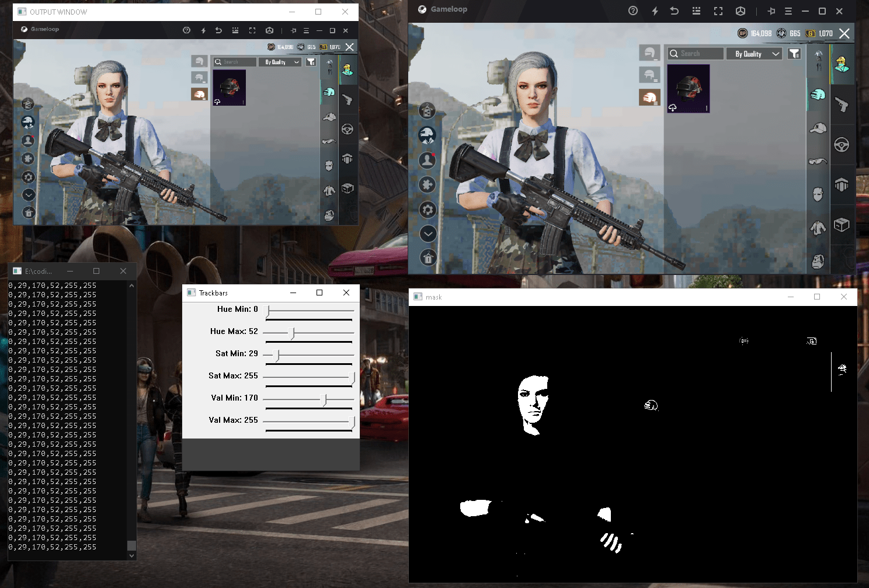Open the hamburger menu in the large Gameloop title bar
Screen dimensions: 869x588
point(788,11)
